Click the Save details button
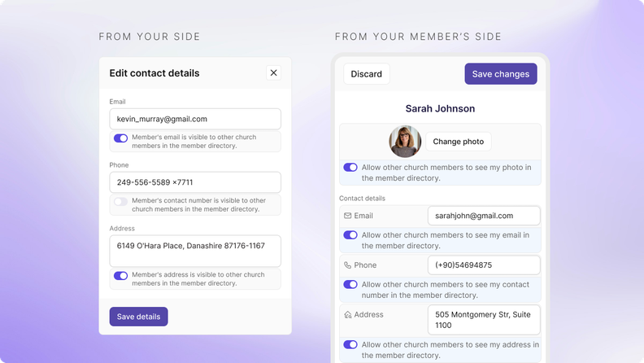This screenshot has width=644, height=363. click(138, 317)
